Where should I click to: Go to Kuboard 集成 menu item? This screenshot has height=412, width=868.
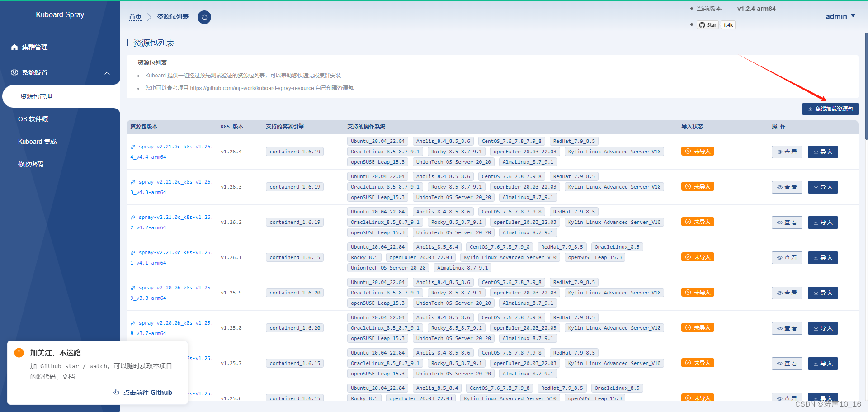pyautogui.click(x=38, y=142)
